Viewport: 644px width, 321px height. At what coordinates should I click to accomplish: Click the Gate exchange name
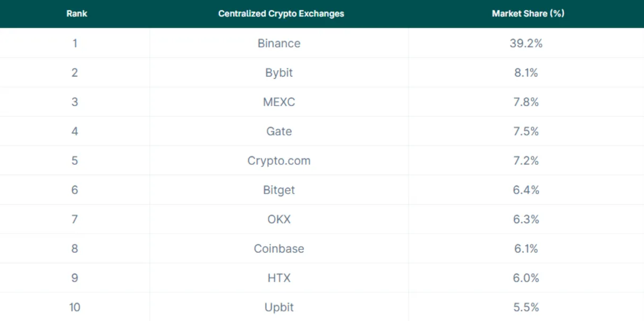click(x=279, y=131)
